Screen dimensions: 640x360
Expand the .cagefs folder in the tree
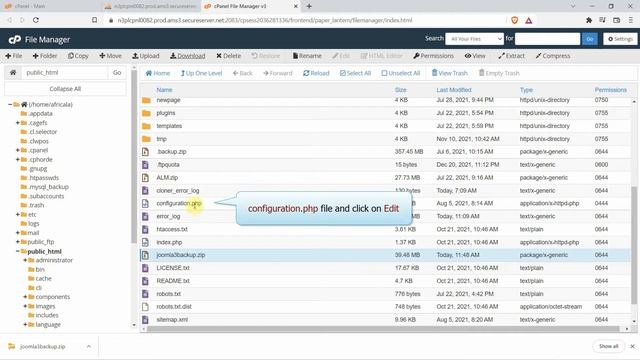point(18,123)
